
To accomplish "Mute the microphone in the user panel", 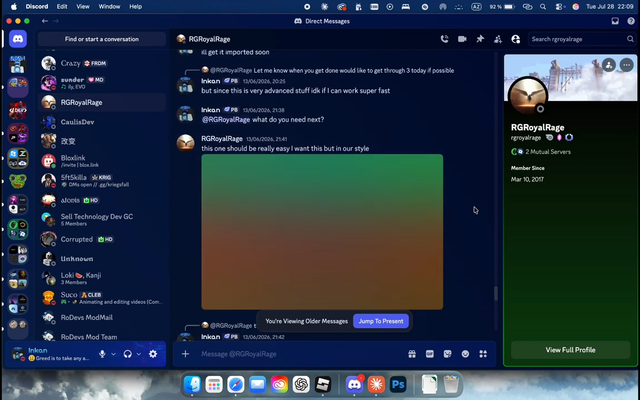I will (x=102, y=354).
